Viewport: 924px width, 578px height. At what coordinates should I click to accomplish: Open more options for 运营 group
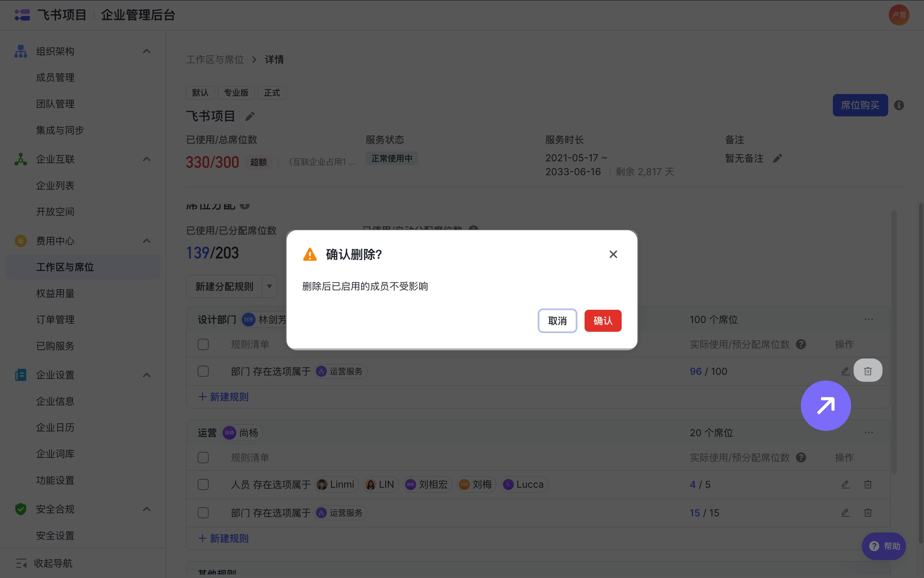coord(869,432)
